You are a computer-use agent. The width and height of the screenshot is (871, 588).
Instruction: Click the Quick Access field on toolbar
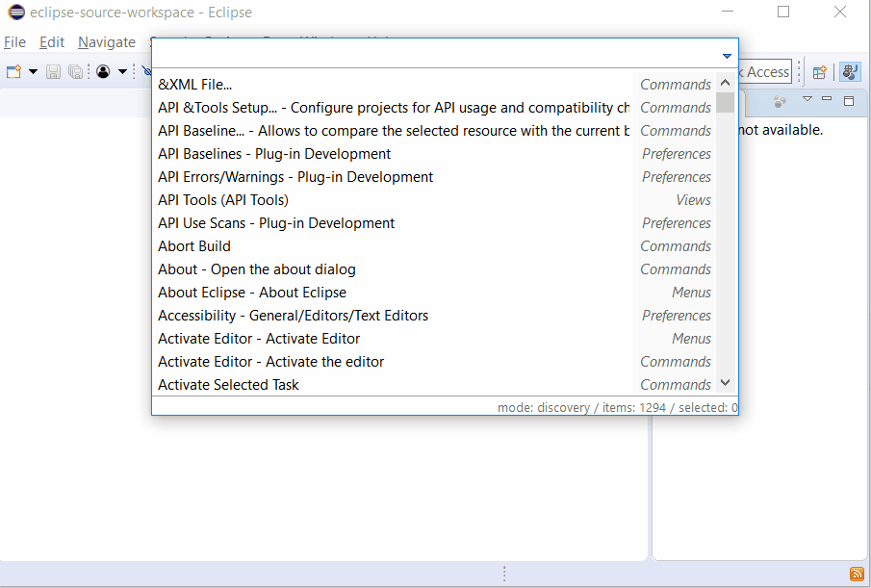tap(766, 71)
